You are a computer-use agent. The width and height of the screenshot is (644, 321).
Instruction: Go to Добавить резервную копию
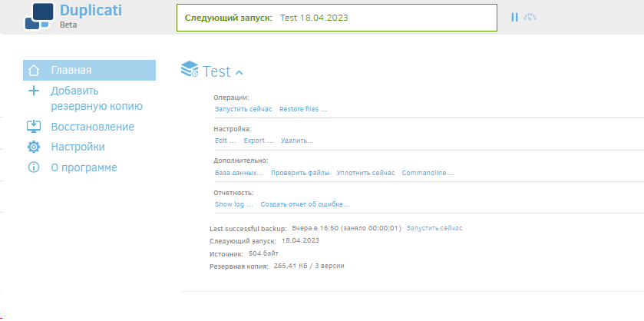[97, 98]
